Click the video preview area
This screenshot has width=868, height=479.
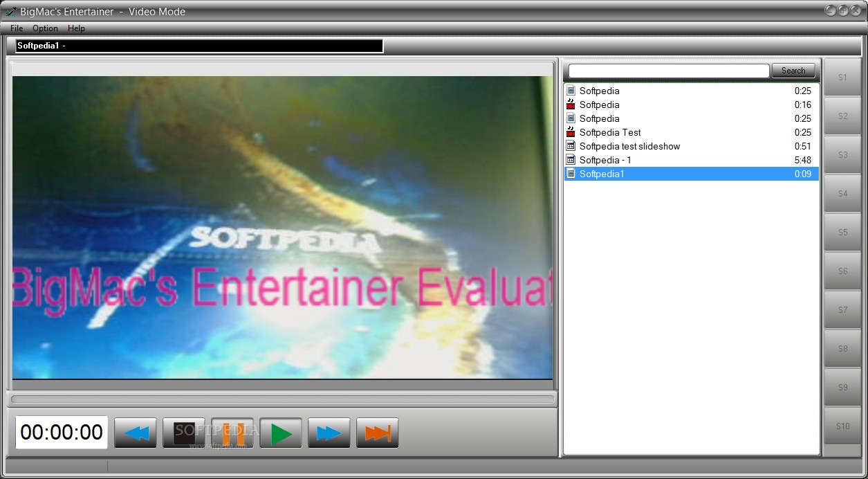click(x=283, y=227)
